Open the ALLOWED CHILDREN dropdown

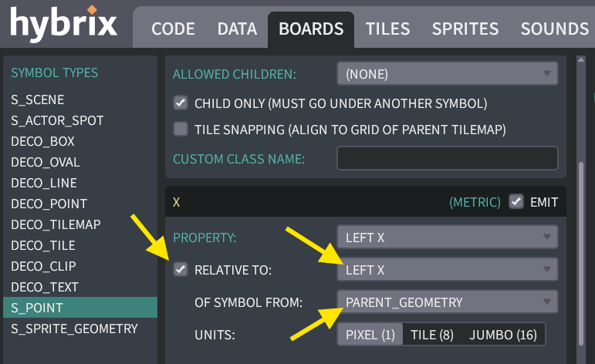pos(447,74)
